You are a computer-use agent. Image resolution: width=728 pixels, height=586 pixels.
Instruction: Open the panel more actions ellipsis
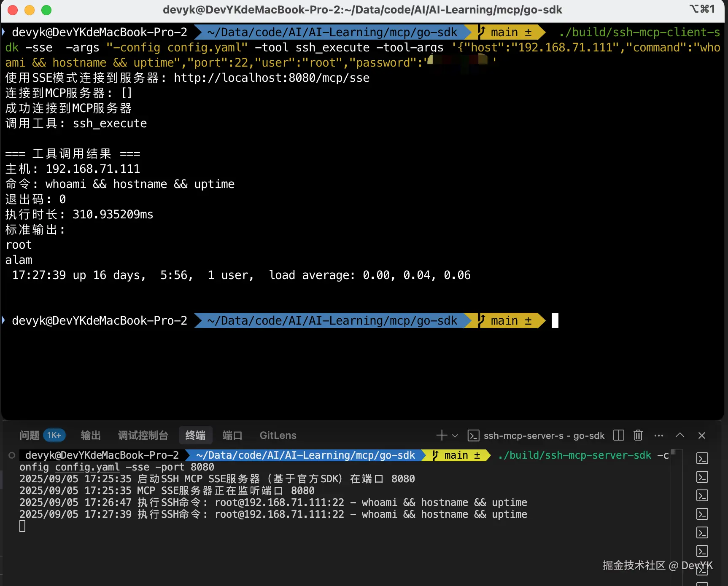click(x=659, y=435)
